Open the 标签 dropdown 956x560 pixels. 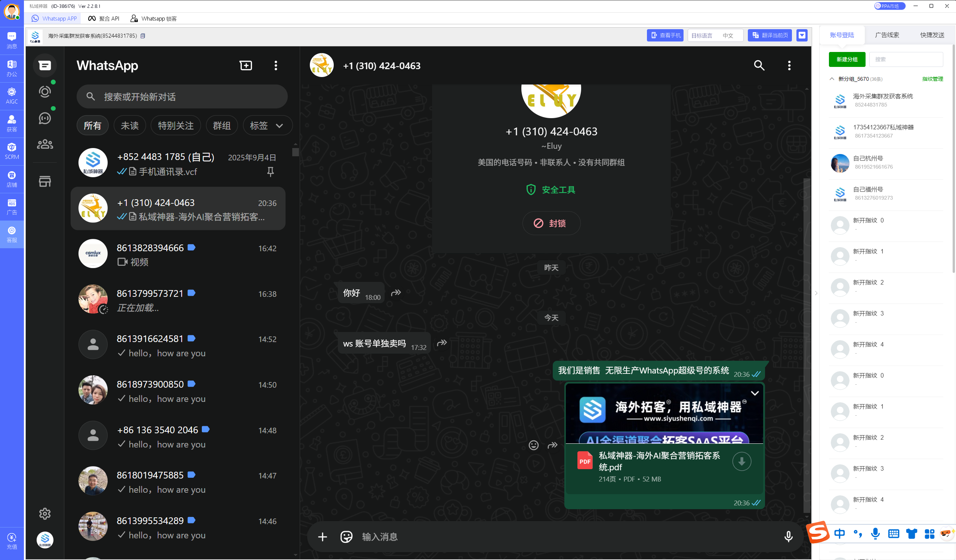click(267, 125)
